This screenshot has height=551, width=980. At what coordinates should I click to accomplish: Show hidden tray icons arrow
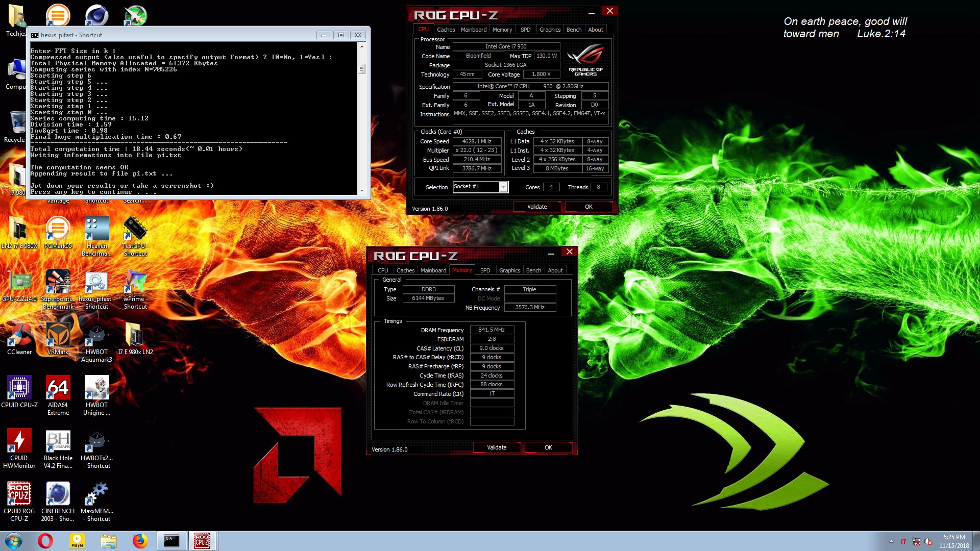click(x=891, y=541)
